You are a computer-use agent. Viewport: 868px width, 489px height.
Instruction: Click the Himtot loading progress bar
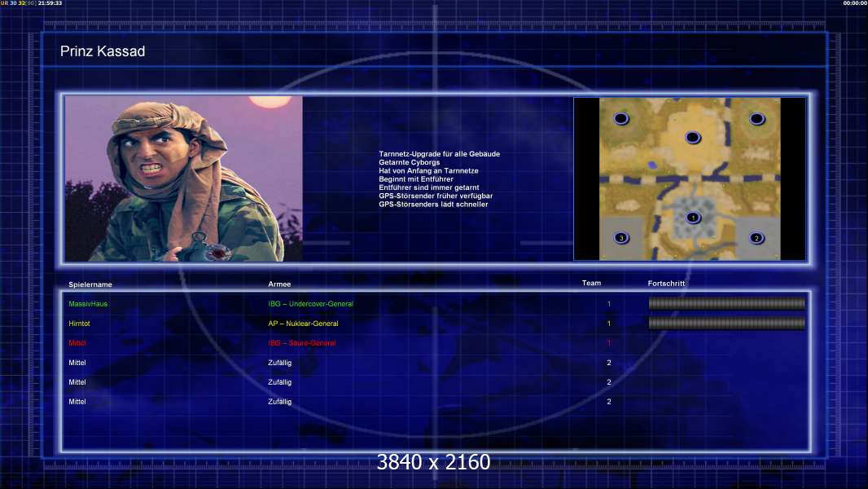726,323
